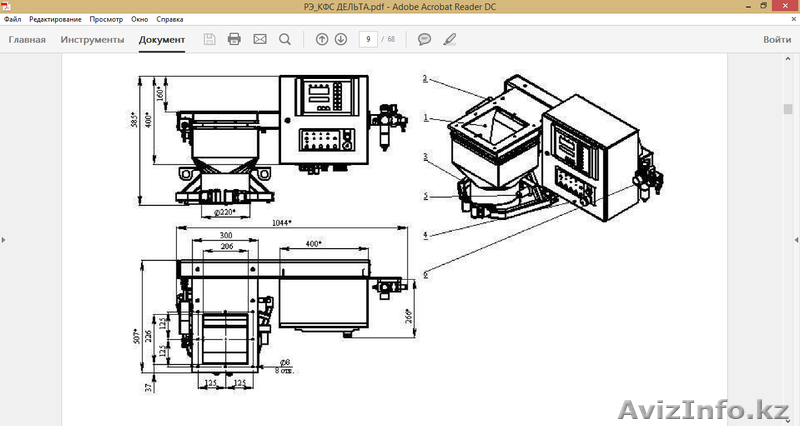
Task: Go to previous page with the up arrow
Action: click(322, 39)
